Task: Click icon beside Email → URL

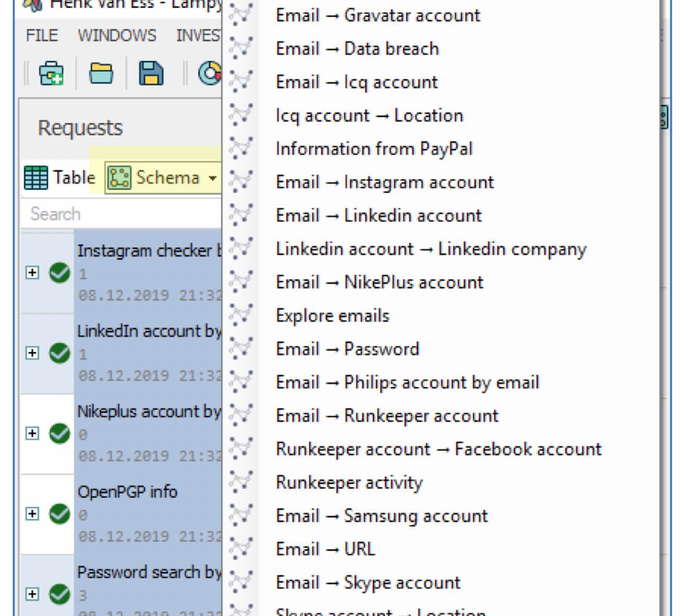Action: (x=241, y=549)
